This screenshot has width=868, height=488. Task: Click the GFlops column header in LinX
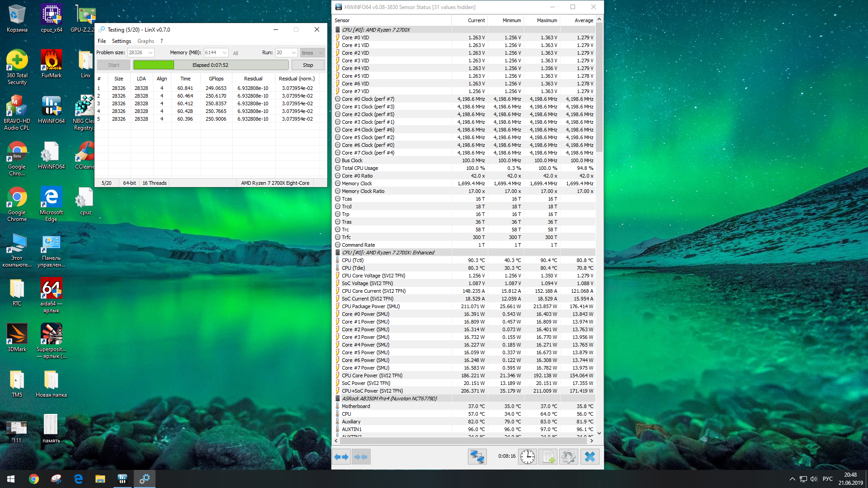pos(216,79)
